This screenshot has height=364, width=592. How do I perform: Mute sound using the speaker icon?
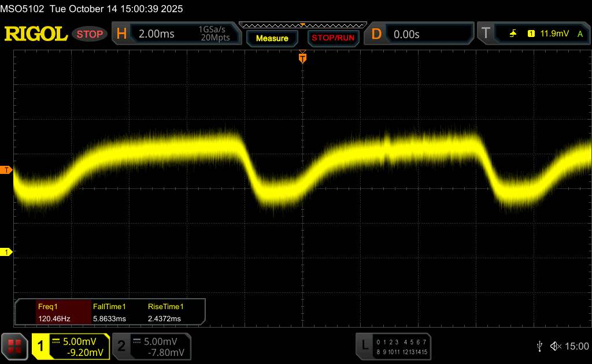[555, 346]
